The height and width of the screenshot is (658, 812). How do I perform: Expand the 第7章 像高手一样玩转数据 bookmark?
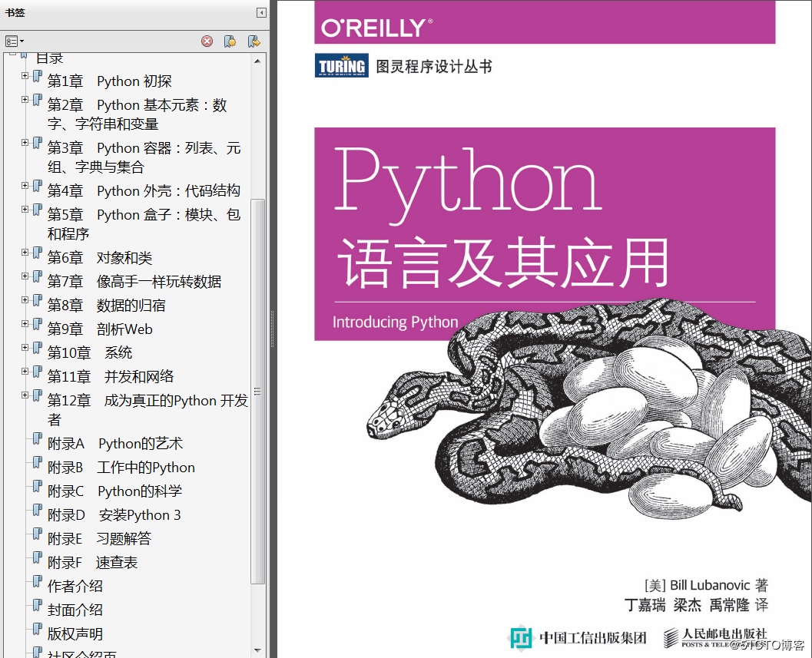25,276
